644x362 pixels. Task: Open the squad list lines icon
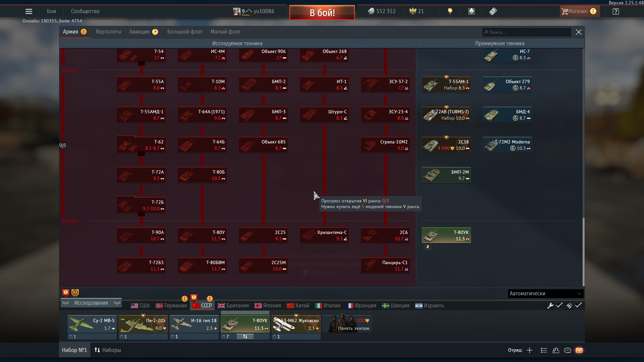pyautogui.click(x=544, y=350)
